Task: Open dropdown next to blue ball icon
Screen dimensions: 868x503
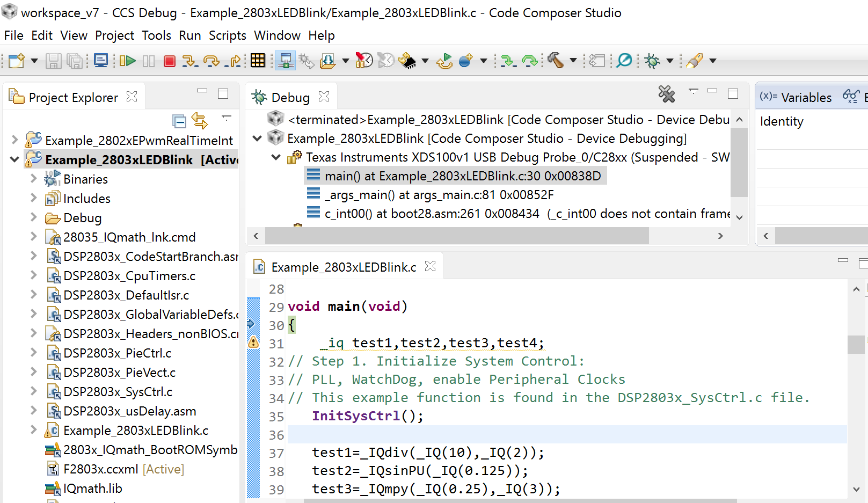Action: click(483, 61)
